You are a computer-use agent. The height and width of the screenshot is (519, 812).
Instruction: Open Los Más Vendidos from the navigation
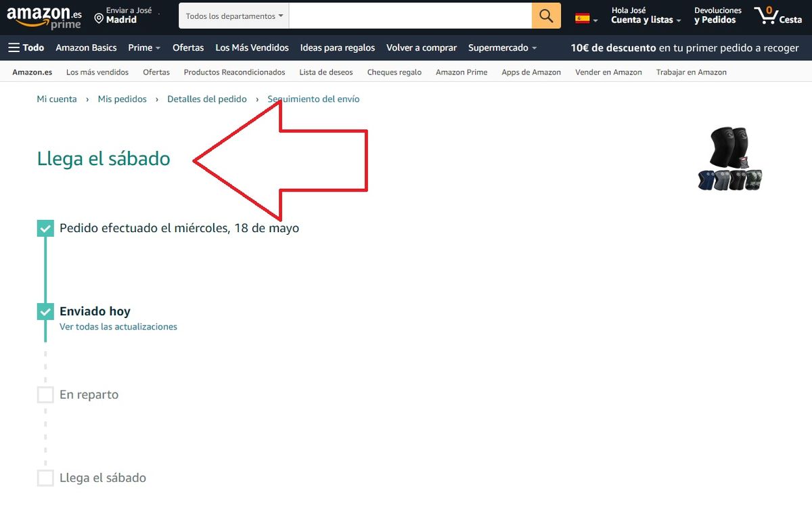252,47
